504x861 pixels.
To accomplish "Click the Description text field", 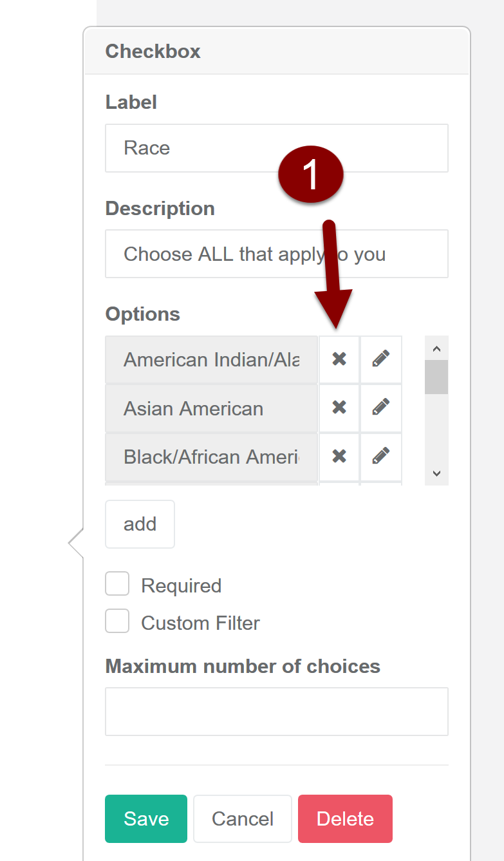I will click(x=277, y=254).
